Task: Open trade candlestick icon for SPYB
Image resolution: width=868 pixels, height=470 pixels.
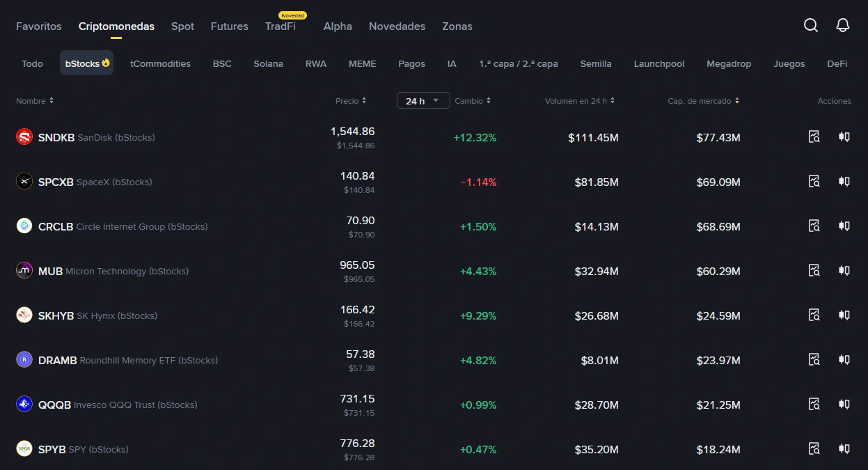Action: pos(844,449)
